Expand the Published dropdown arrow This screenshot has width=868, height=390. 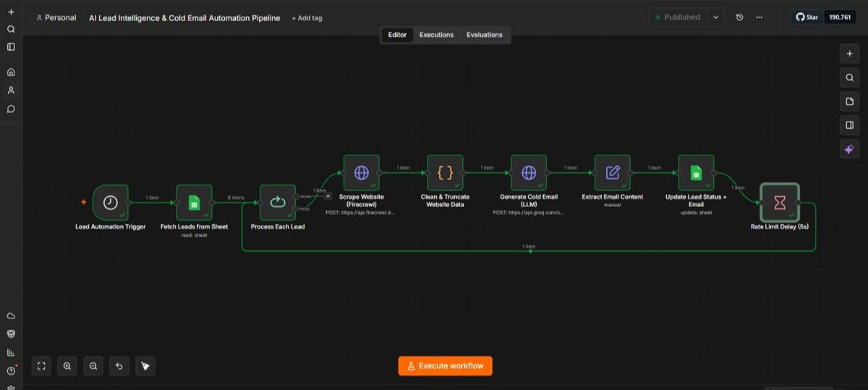tap(715, 17)
